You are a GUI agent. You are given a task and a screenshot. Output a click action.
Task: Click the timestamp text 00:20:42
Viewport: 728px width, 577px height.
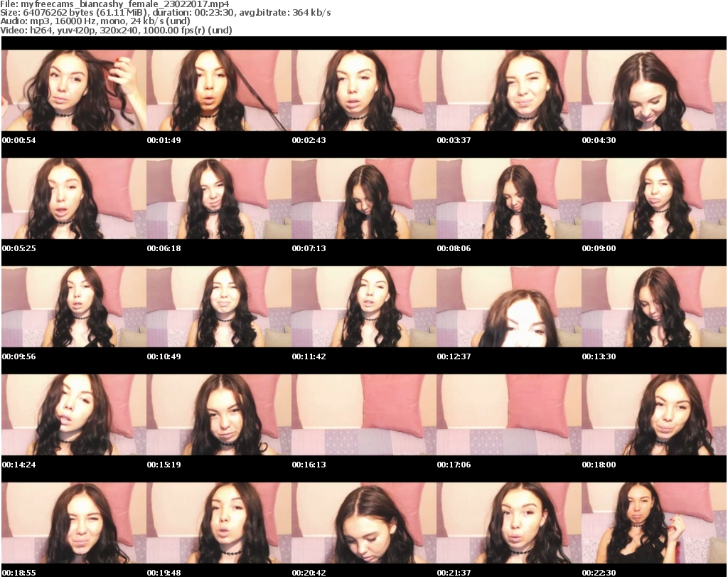309,573
